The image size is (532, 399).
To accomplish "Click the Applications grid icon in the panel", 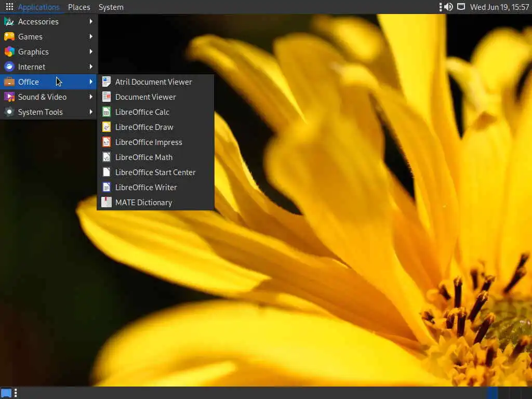I will (9, 7).
